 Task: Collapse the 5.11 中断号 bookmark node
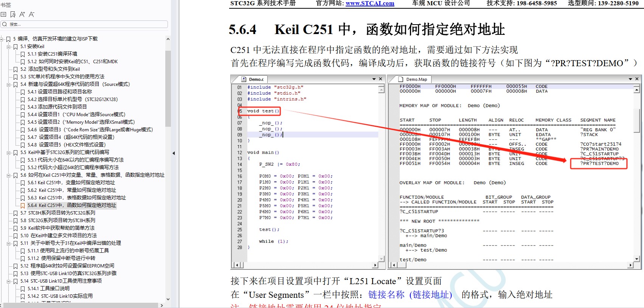click(x=9, y=243)
